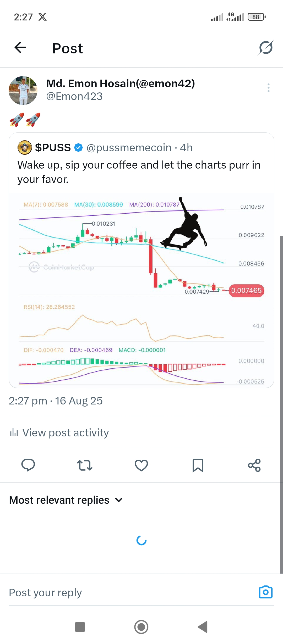Open Md. Emon Hosain profile picture

(23, 91)
